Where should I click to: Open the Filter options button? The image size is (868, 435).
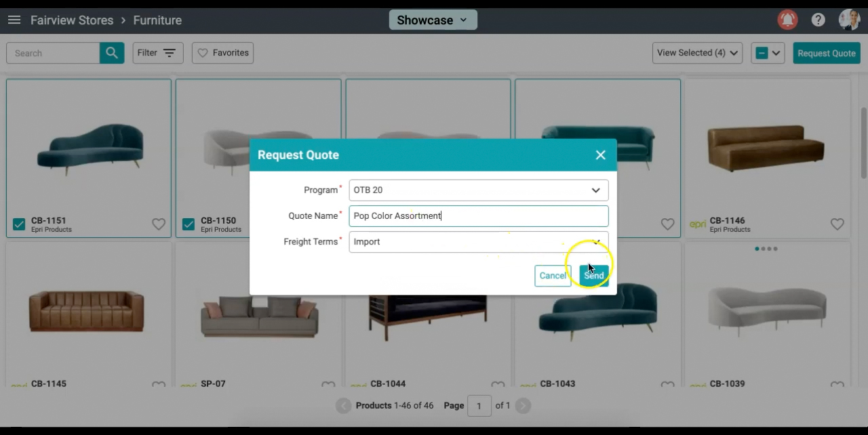(157, 53)
